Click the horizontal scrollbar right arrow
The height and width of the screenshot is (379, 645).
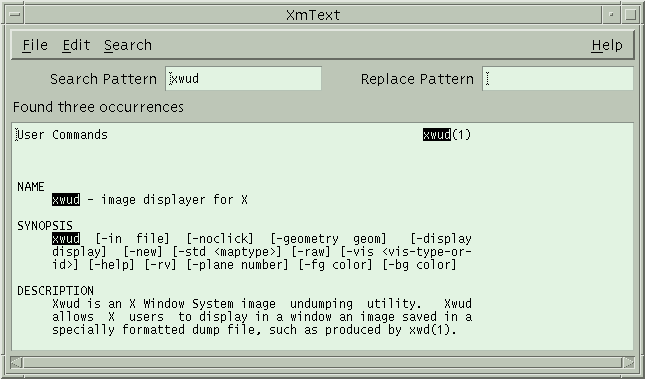click(629, 363)
